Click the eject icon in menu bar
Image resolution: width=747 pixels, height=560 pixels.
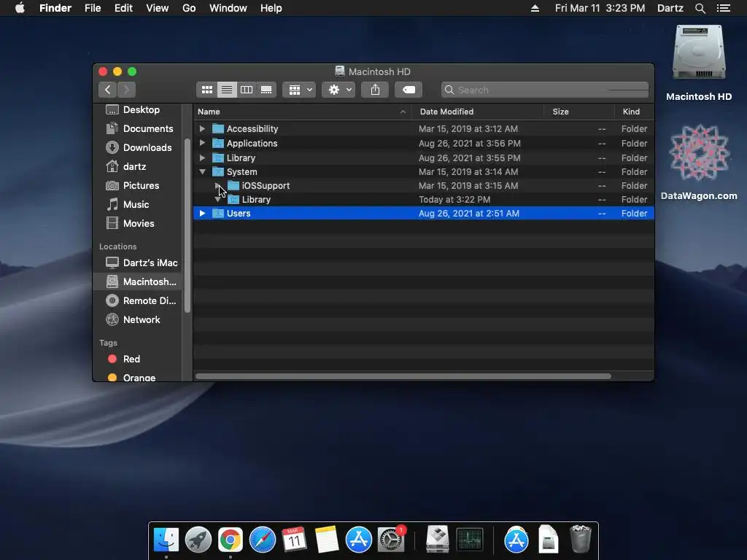coord(535,8)
